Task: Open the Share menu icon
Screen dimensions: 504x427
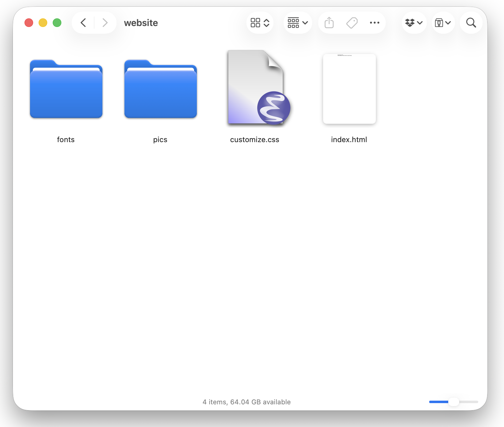Action: [x=329, y=23]
